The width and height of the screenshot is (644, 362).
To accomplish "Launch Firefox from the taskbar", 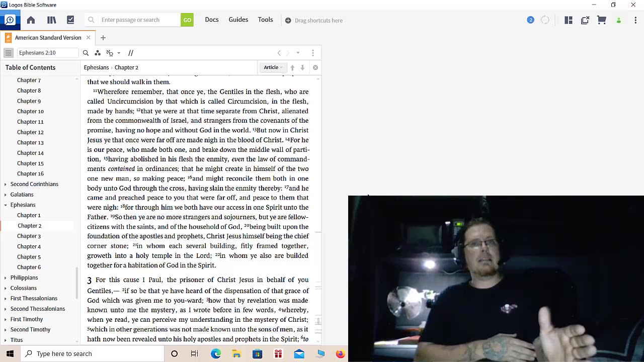I will coord(340,353).
